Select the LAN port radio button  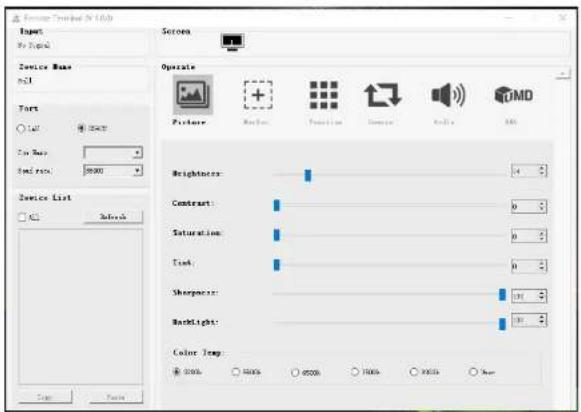21,129
